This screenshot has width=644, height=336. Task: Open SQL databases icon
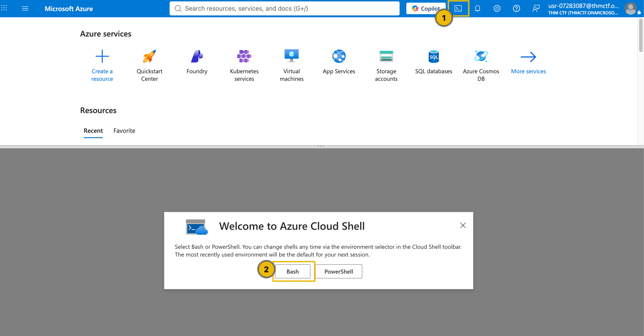click(434, 56)
